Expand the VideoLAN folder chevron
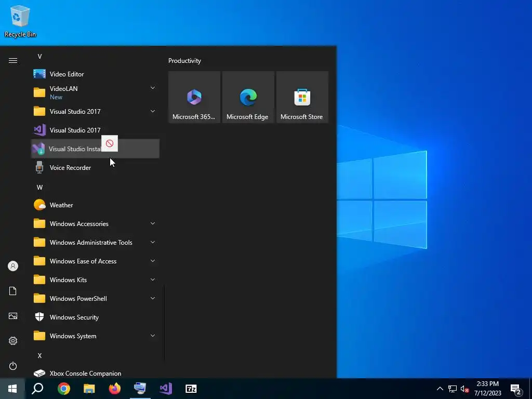532x399 pixels. [x=153, y=88]
